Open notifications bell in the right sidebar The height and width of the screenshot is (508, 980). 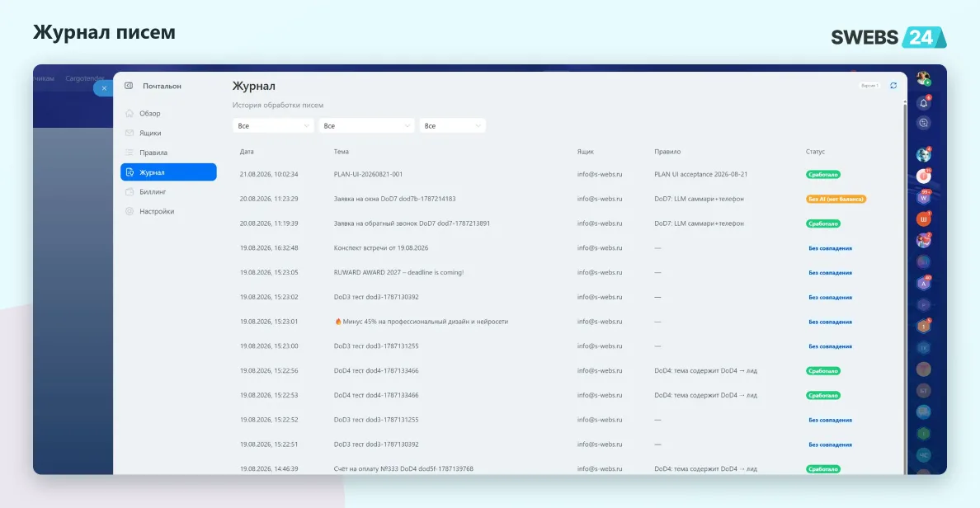pyautogui.click(x=924, y=103)
